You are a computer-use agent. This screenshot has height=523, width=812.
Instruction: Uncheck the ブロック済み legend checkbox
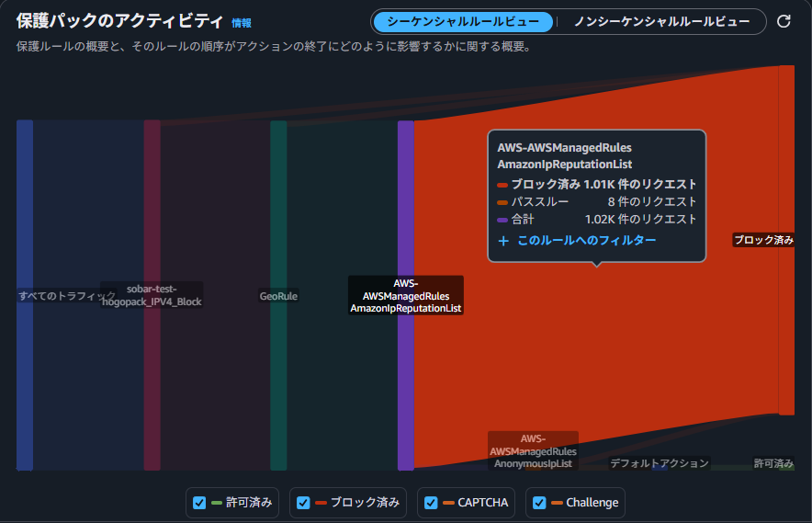(x=303, y=503)
